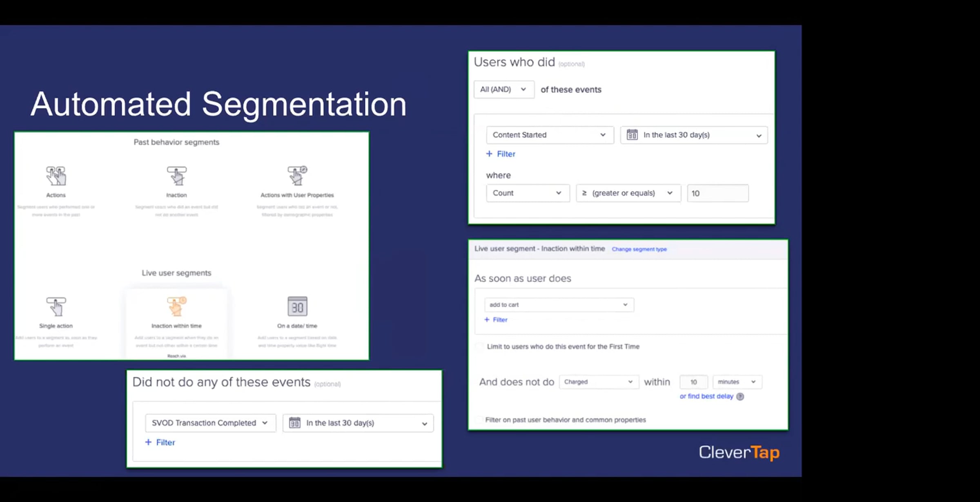Pick Actions with User Properties icon
The image size is (980, 502).
[297, 176]
